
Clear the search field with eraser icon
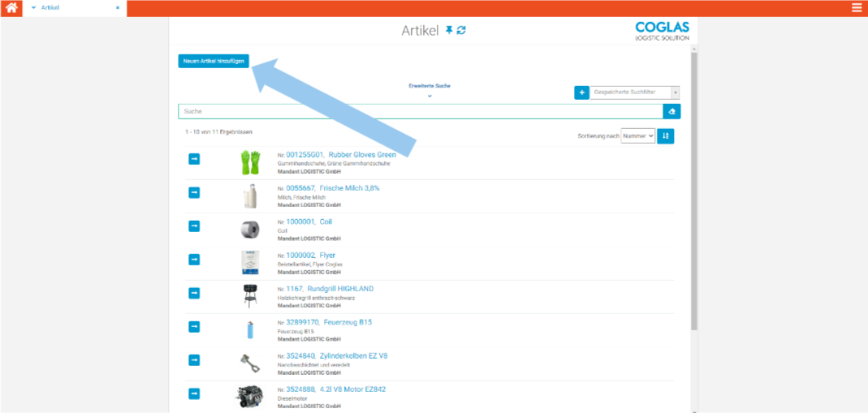pyautogui.click(x=672, y=111)
